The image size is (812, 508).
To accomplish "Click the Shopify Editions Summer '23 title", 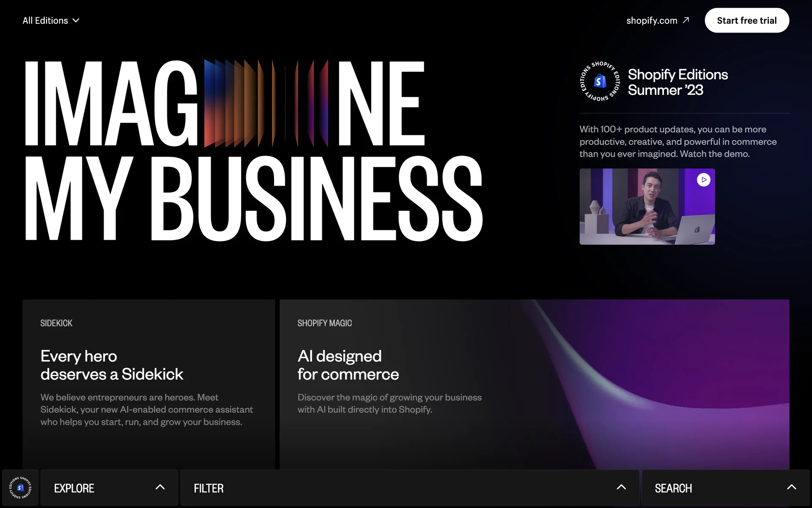I will click(678, 82).
